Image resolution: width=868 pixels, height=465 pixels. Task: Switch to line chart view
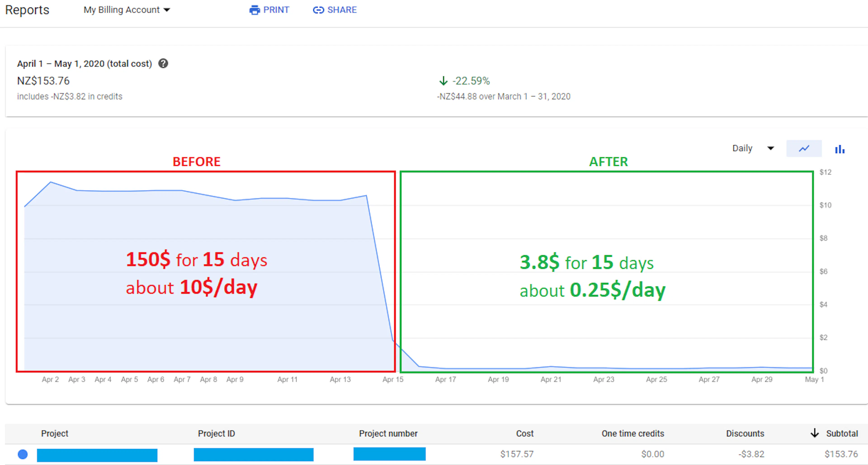804,149
